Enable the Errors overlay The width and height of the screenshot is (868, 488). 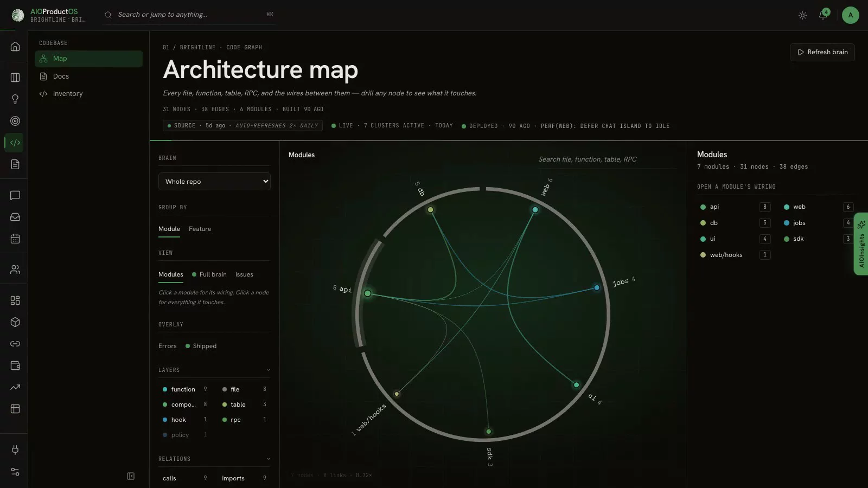167,346
